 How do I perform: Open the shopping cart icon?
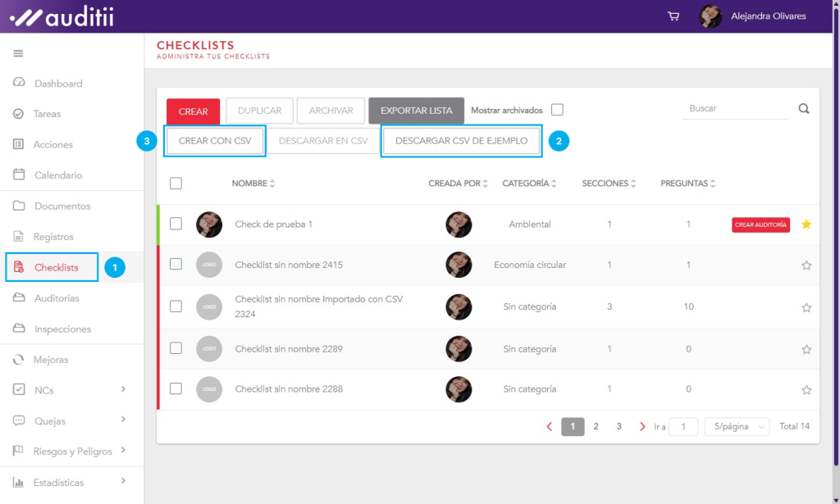point(673,16)
